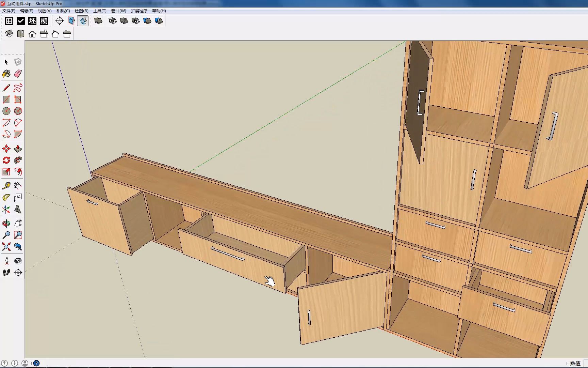The image size is (588, 368).
Task: Click the blue help button in status bar
Action: 36,363
